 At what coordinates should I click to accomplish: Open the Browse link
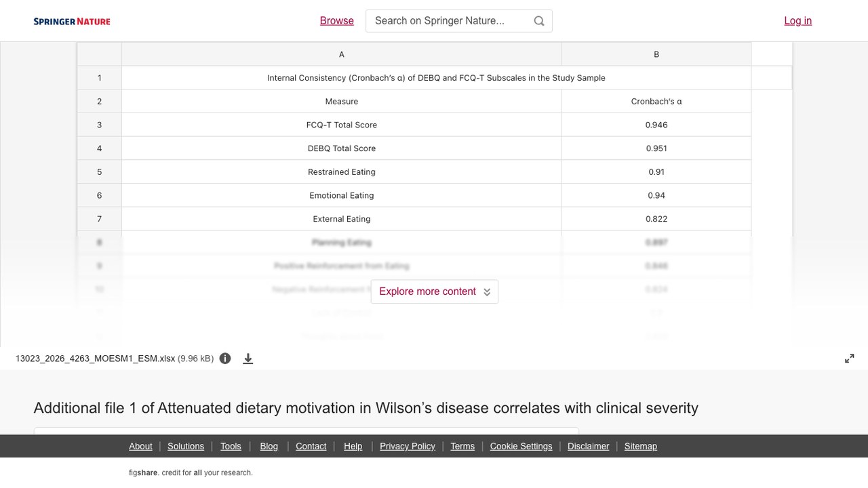(337, 21)
